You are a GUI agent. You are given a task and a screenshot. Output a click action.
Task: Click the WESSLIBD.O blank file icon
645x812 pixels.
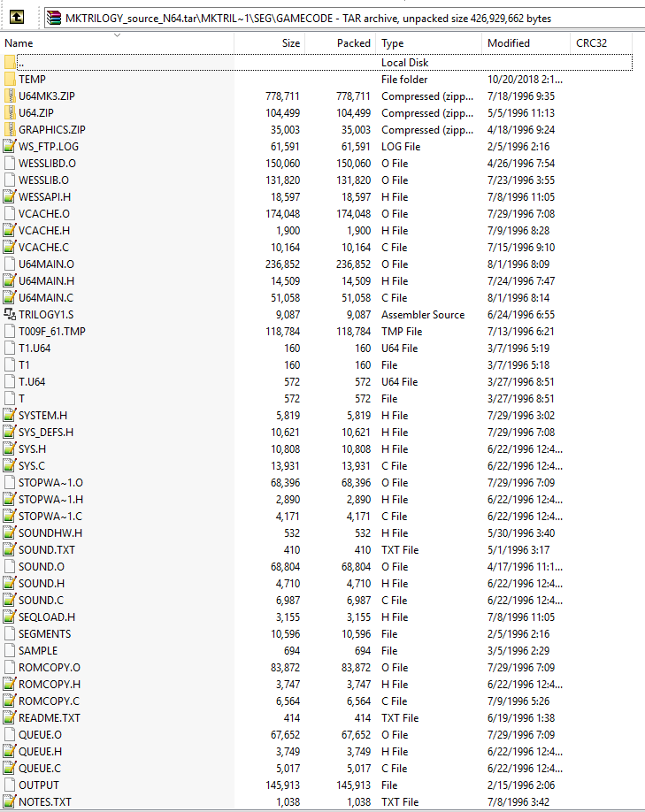[10, 163]
